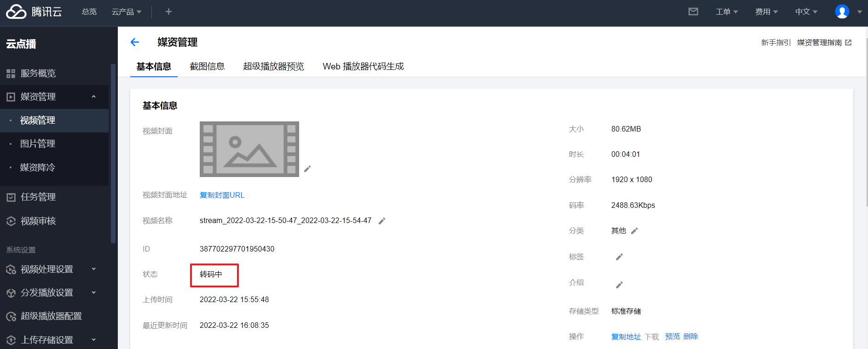868x349 pixels.
Task: Open the mail messages icon
Action: pyautogui.click(x=693, y=11)
